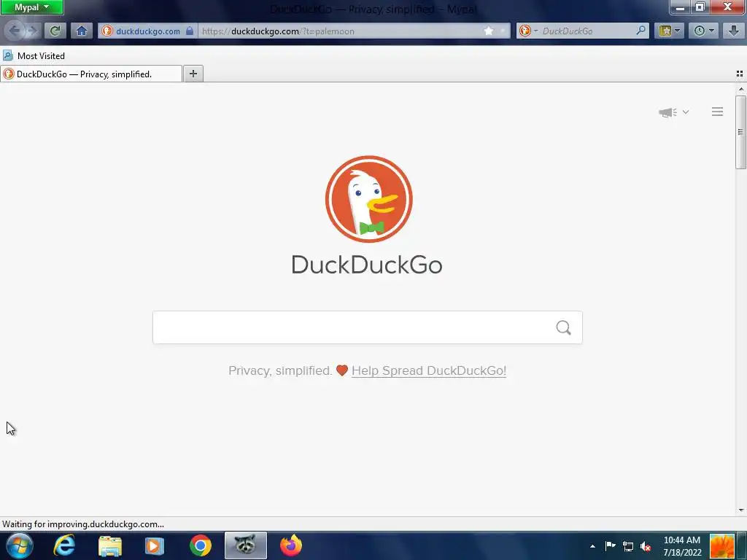Follow the Help Spread DuckDuckGo! link
Screen dimensions: 747x560
(429, 370)
